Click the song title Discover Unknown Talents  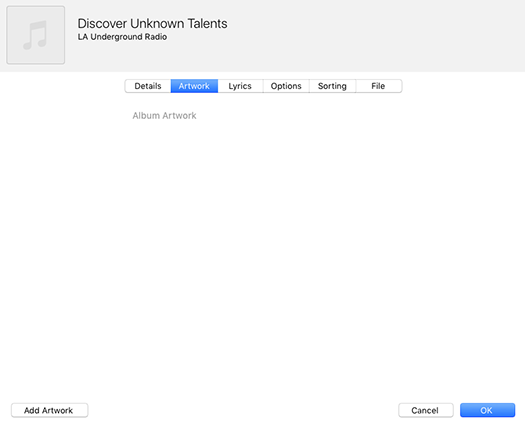pos(152,24)
